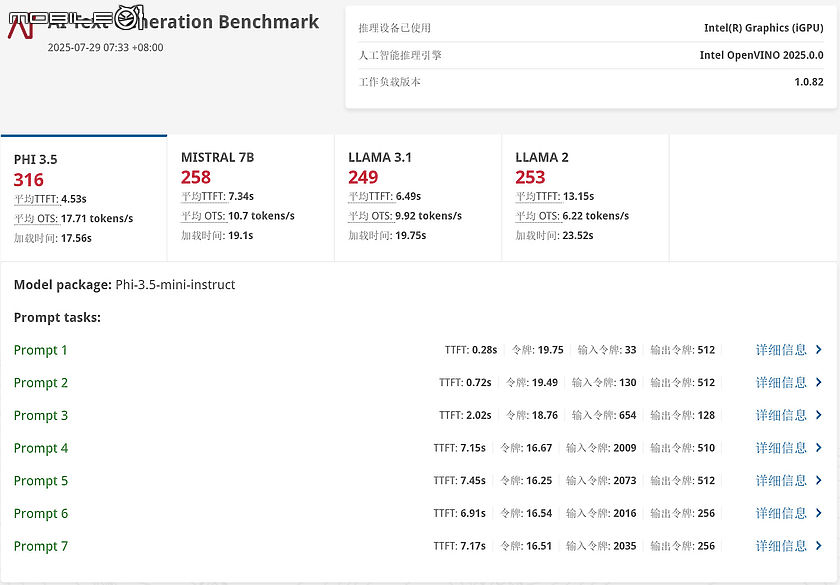
Task: Open 详细信息 link for Prompt 5
Action: (781, 481)
